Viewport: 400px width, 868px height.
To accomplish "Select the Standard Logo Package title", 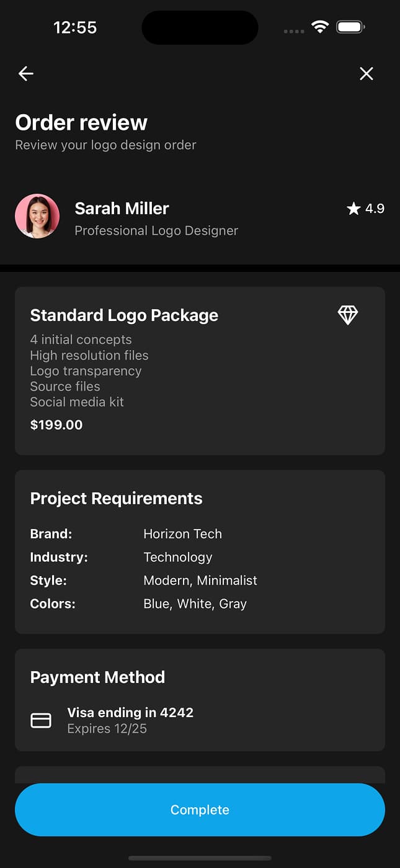I will point(124,315).
